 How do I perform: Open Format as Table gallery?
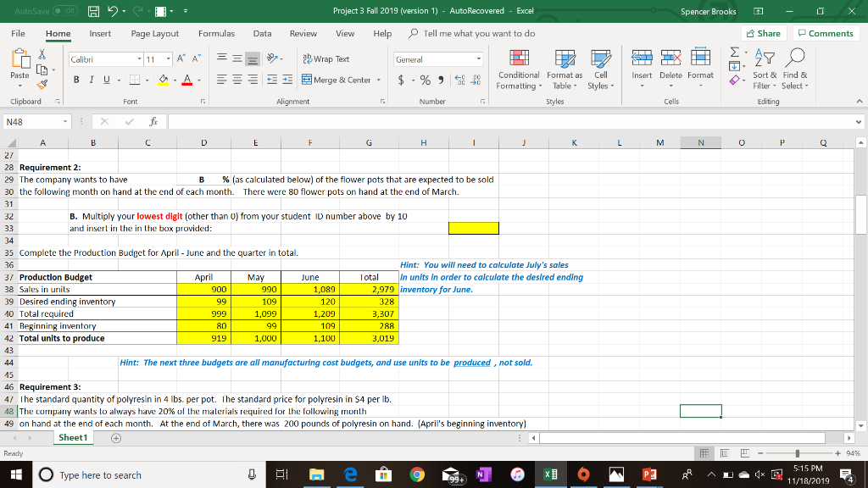pos(565,69)
